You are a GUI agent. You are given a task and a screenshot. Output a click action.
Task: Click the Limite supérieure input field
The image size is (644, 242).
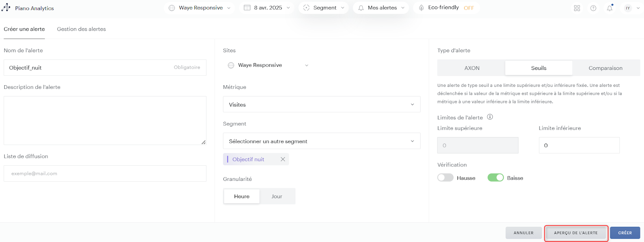click(x=478, y=145)
